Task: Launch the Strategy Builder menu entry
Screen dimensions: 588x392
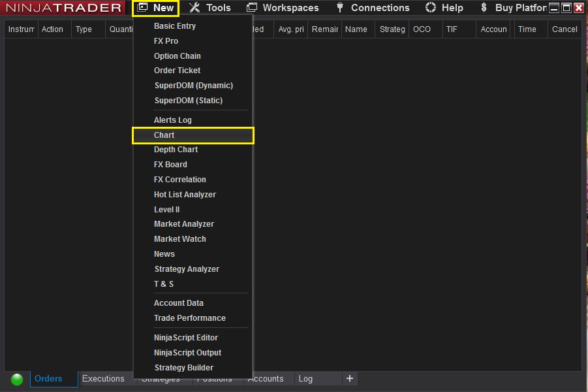Action: tap(184, 368)
